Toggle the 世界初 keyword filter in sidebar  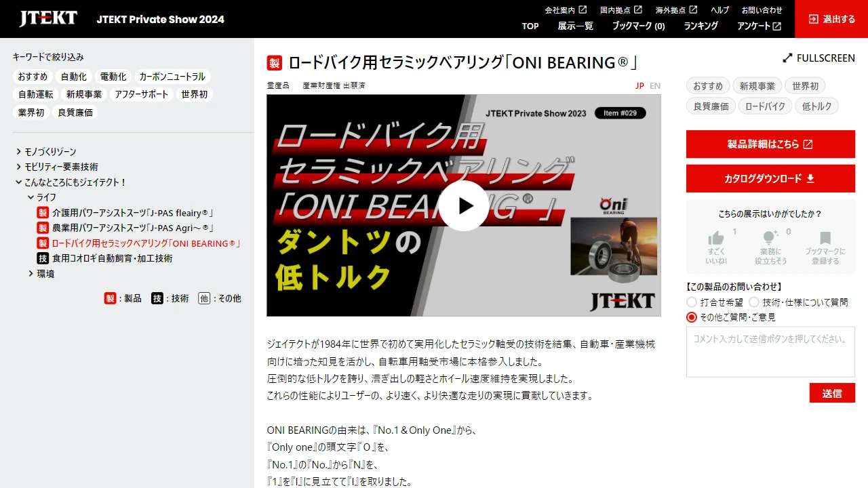[x=195, y=94]
